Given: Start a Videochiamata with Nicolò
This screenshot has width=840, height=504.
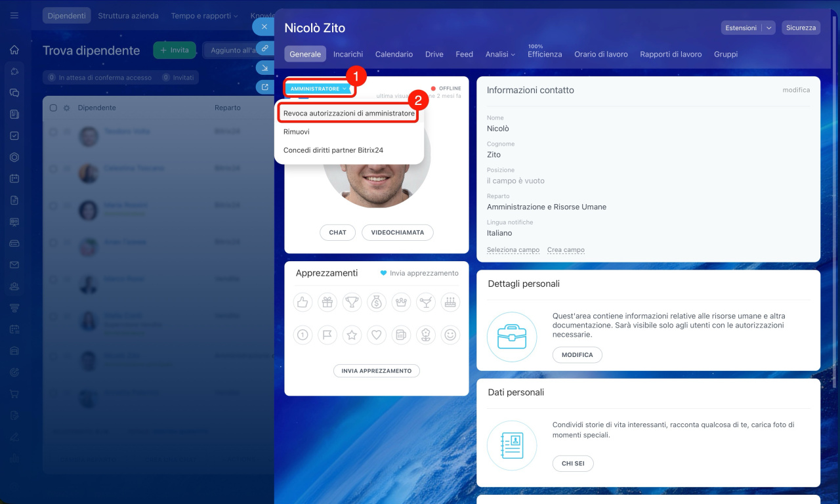Looking at the screenshot, I should (x=397, y=232).
